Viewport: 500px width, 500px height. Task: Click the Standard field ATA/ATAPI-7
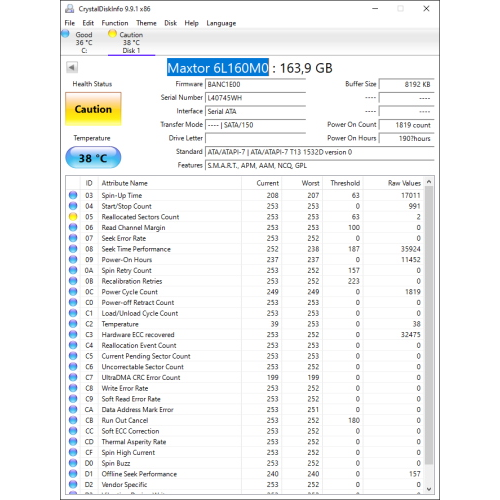320,152
